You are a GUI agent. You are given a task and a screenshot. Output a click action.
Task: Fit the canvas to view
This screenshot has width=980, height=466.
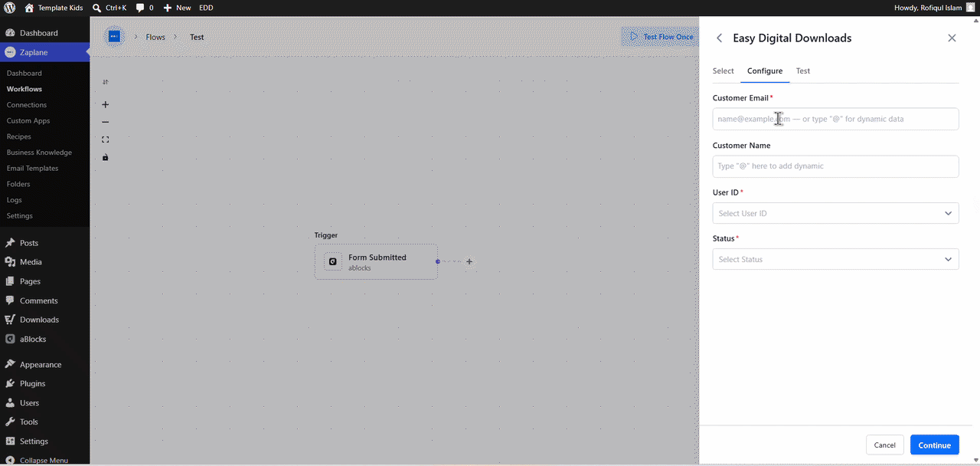[106, 139]
